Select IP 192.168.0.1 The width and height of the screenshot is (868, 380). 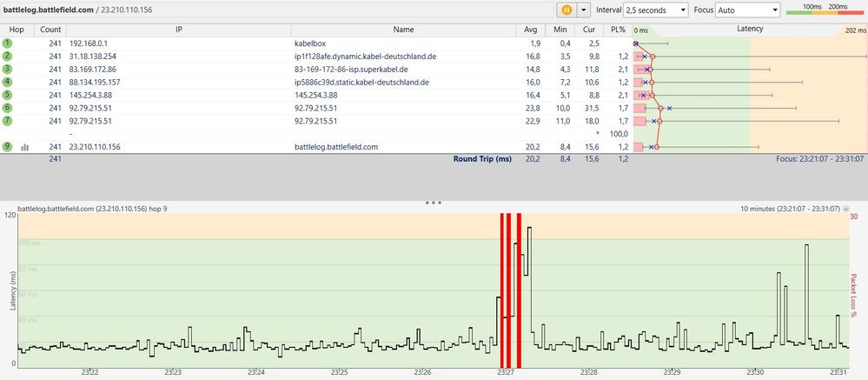coord(88,43)
